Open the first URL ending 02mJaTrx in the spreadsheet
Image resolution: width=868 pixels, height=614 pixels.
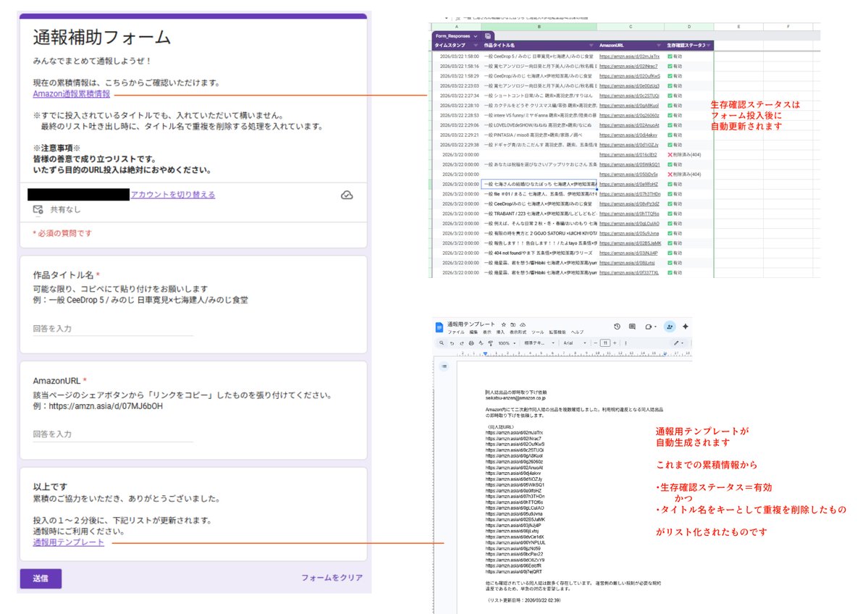[x=629, y=56]
